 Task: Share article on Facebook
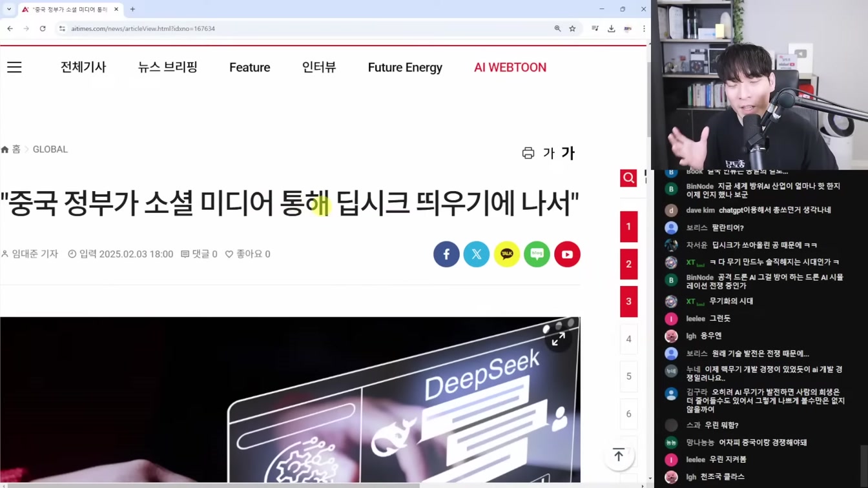[x=446, y=254]
